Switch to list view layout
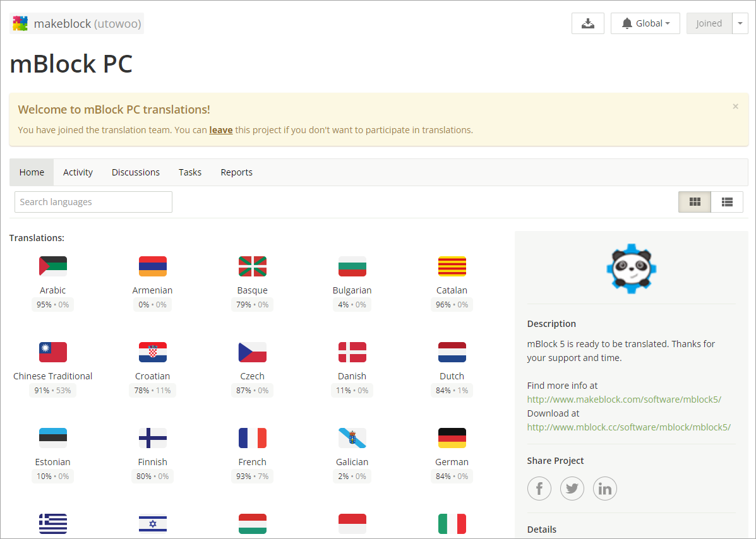This screenshot has width=756, height=539. click(727, 202)
